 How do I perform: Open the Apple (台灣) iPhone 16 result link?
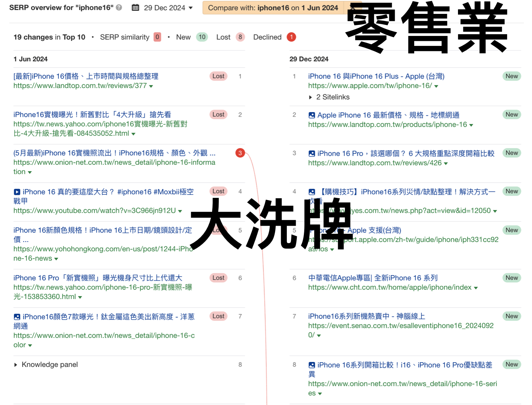point(376,76)
